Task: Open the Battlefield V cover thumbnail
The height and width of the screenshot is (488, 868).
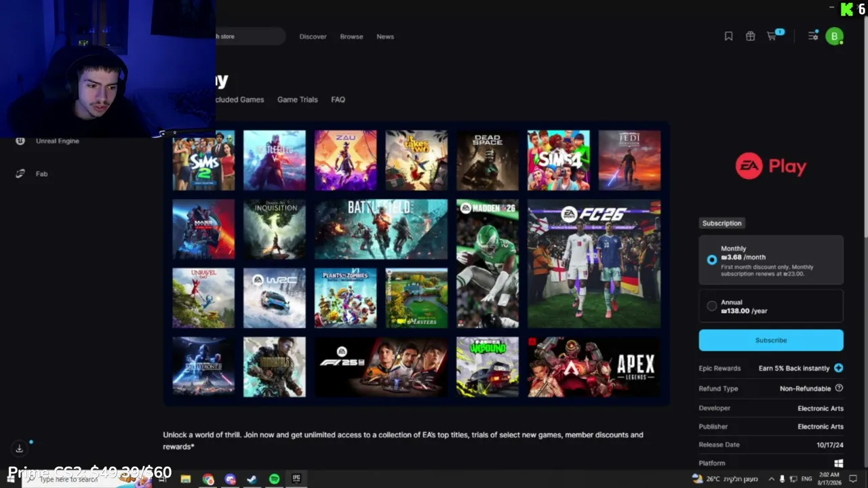Action: (275, 160)
